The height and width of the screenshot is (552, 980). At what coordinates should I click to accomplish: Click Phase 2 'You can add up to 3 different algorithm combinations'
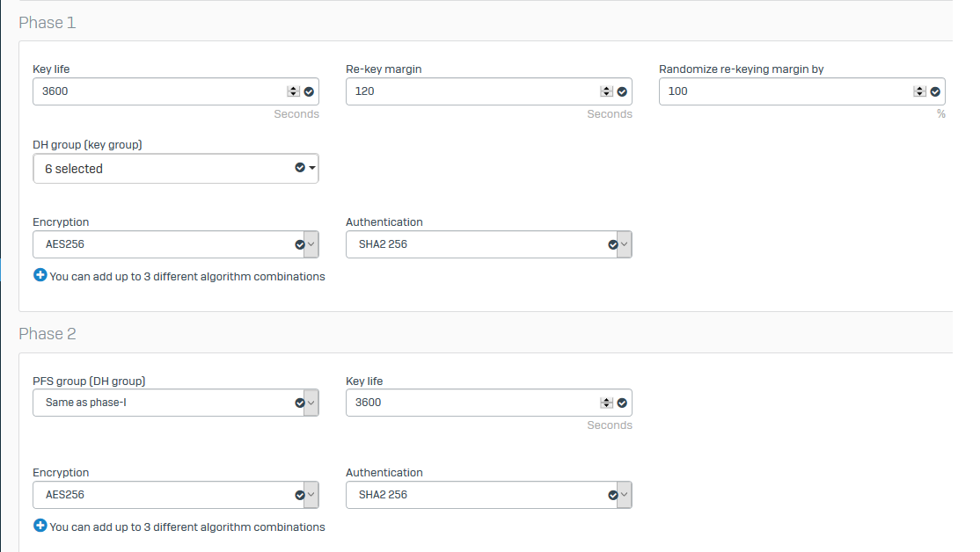tap(187, 527)
